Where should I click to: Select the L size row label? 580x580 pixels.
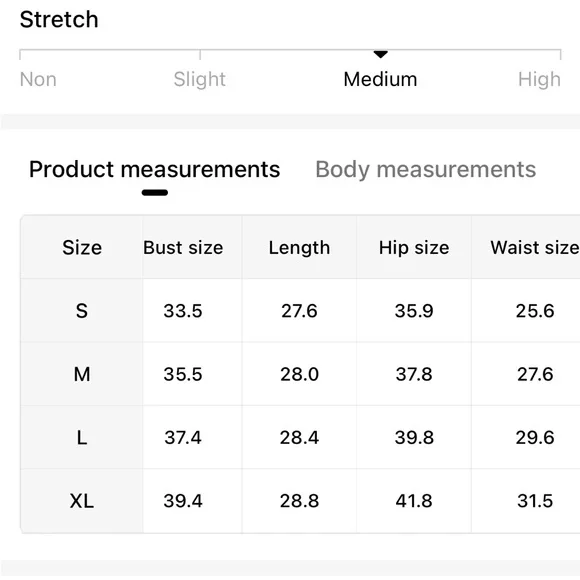(x=82, y=438)
